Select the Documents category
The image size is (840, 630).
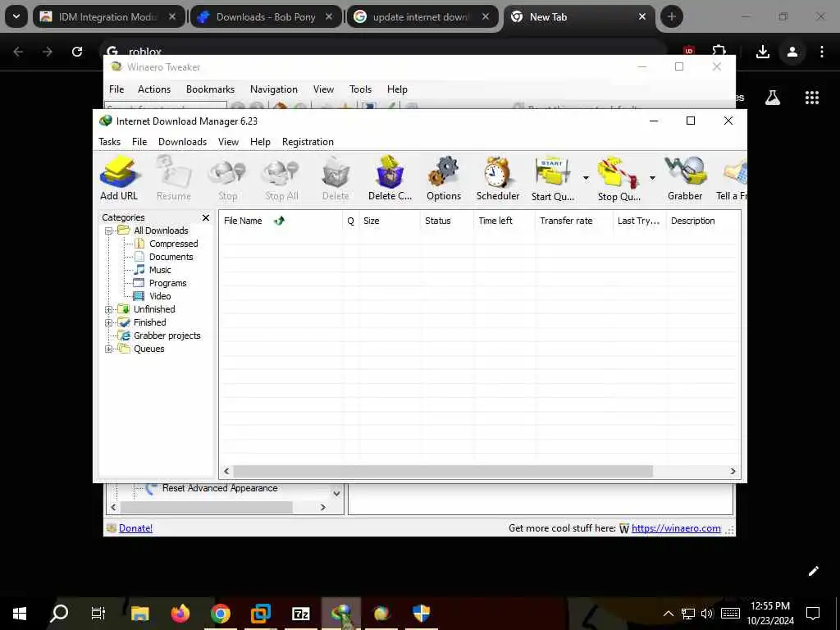[171, 257]
